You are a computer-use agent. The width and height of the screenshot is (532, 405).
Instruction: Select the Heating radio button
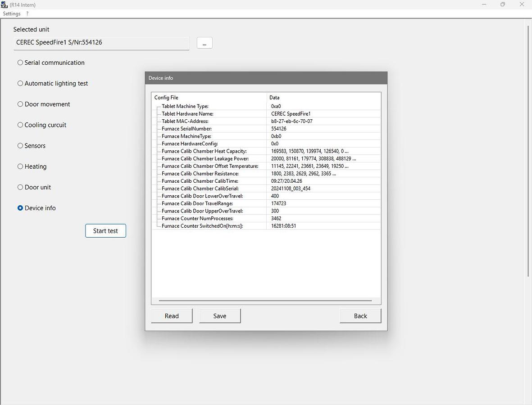[x=20, y=166]
